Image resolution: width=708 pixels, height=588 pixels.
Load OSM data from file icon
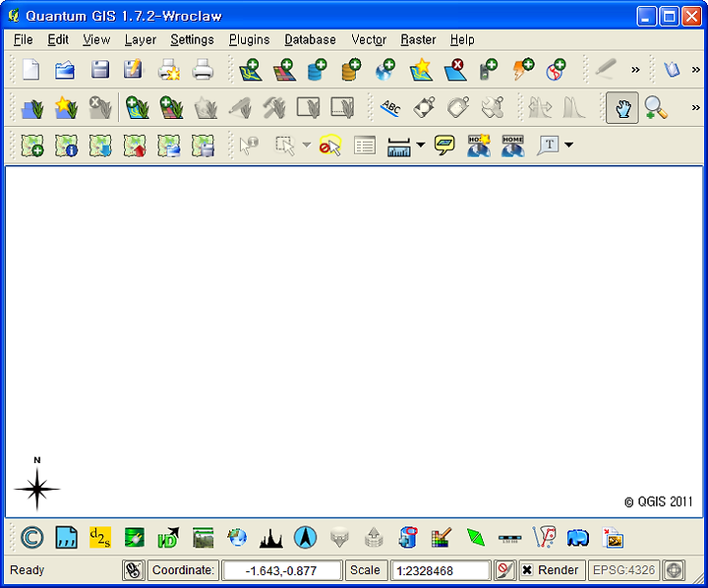click(32, 146)
